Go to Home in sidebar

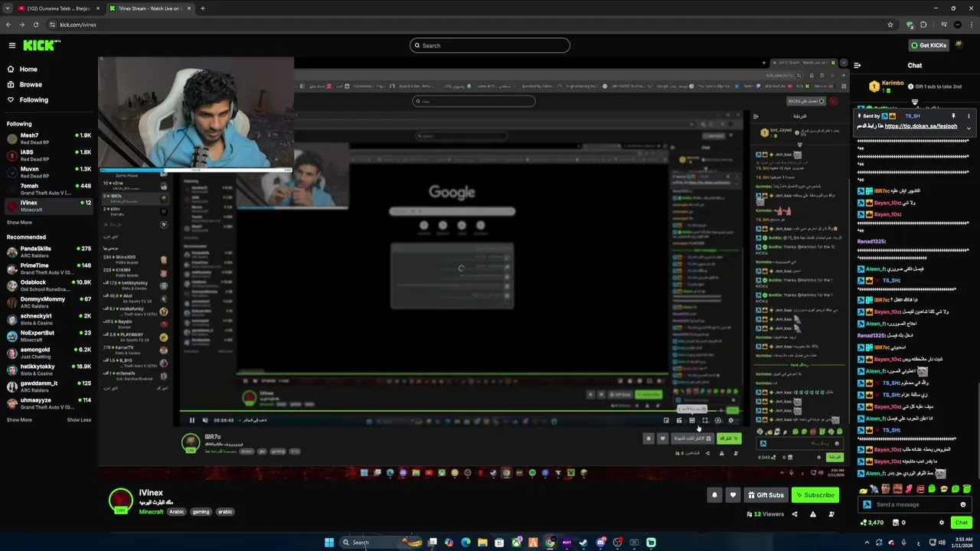(x=28, y=69)
